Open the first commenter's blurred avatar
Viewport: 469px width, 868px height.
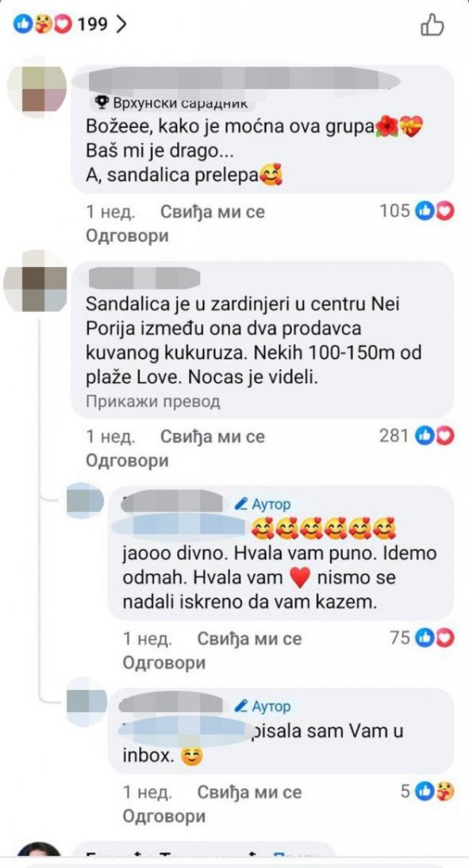click(x=37, y=86)
